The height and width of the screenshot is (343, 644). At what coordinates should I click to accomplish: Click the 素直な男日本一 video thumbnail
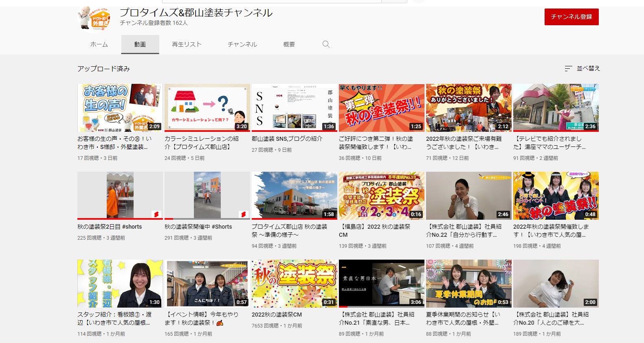click(381, 283)
